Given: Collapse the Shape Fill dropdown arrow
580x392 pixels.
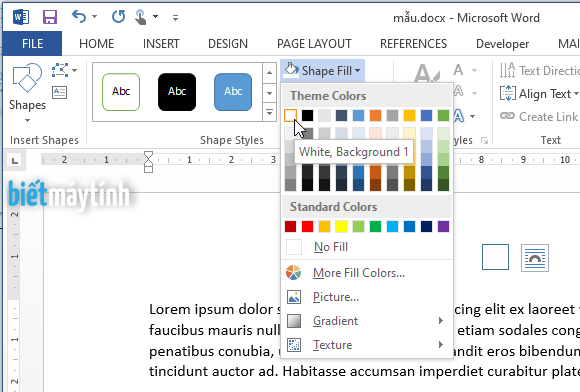Looking at the screenshot, I should [357, 70].
